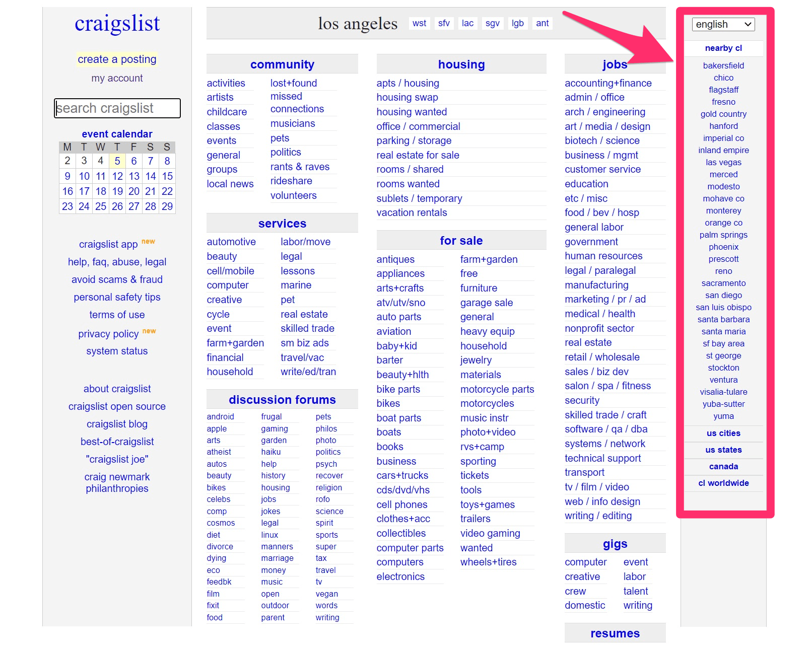Switch to san diego craigslist

coord(723,295)
